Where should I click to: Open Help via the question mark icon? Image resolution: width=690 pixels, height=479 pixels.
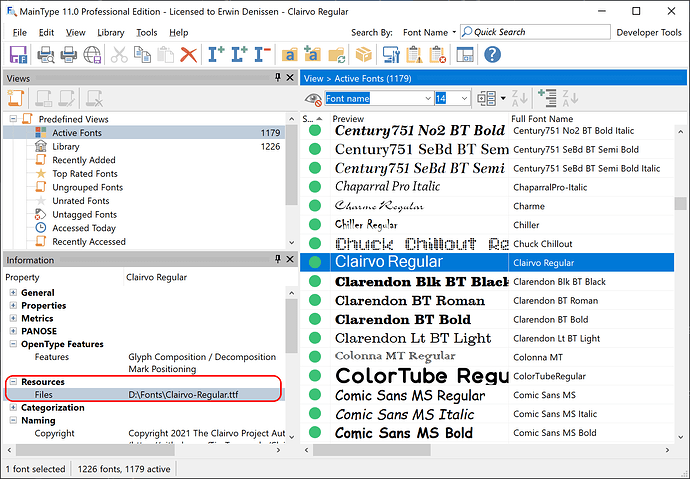[x=492, y=54]
